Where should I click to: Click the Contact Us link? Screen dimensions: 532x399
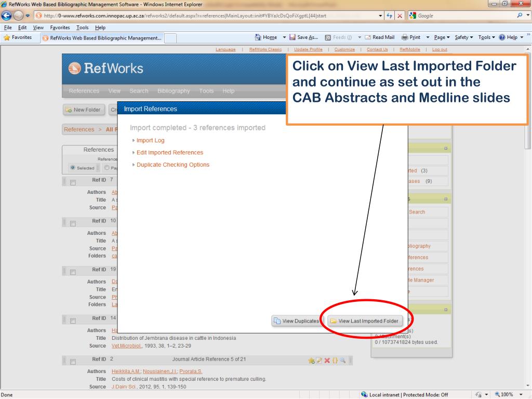(x=377, y=49)
